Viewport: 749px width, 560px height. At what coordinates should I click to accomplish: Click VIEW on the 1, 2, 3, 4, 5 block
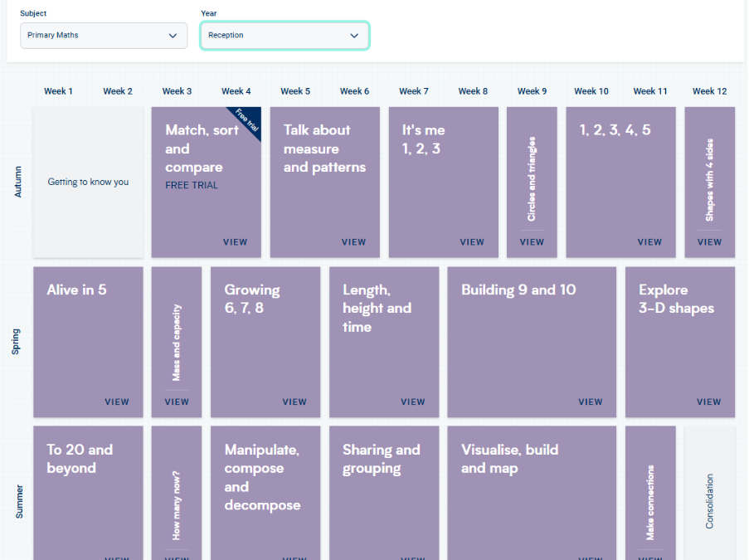[x=649, y=242]
